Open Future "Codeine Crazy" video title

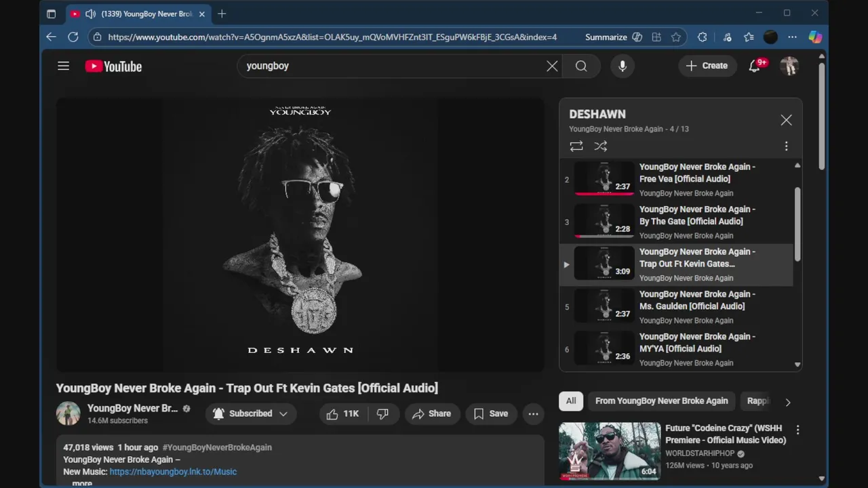click(x=726, y=434)
